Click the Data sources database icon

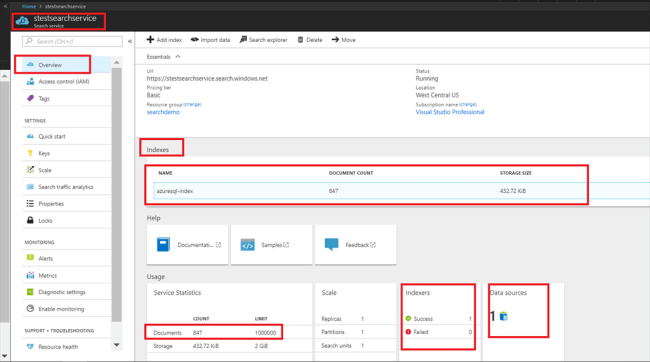tap(504, 316)
